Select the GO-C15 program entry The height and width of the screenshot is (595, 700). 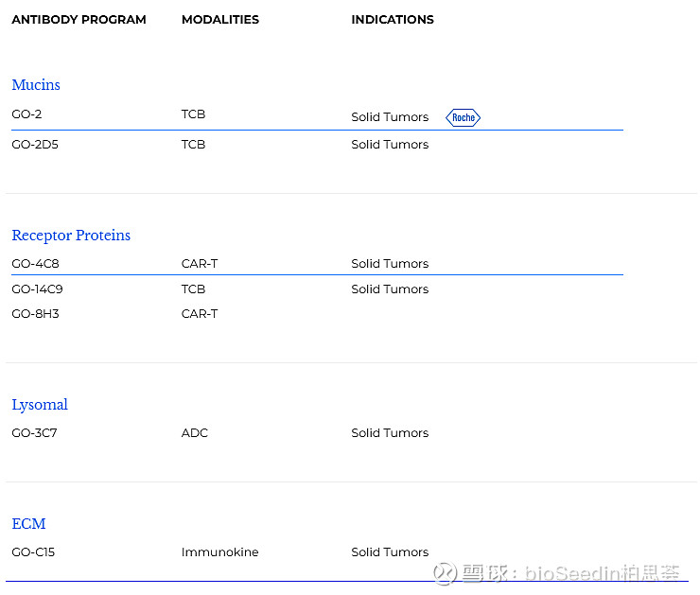(33, 552)
